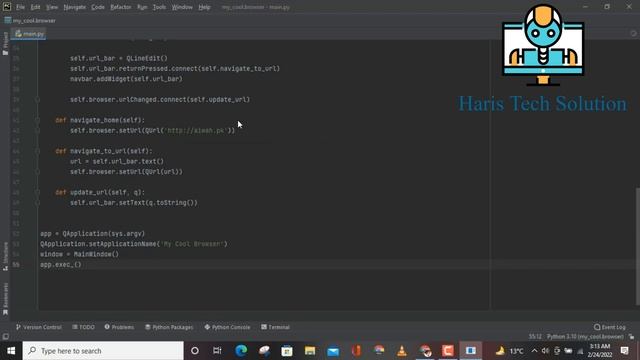Open the Run menu
The image size is (640, 360).
[142, 7]
